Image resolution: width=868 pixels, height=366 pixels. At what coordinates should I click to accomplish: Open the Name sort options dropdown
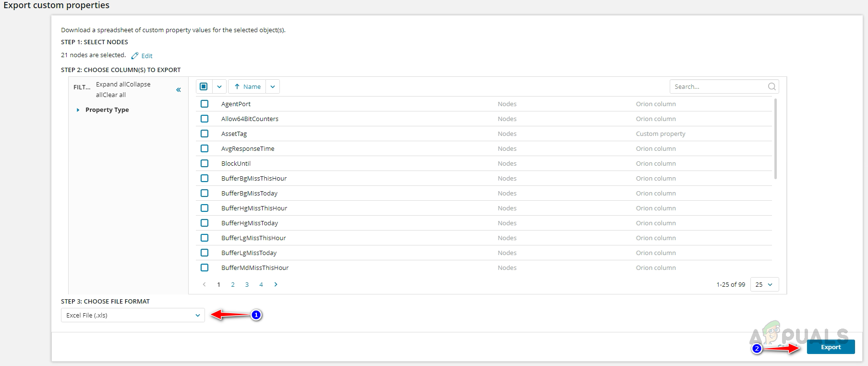click(x=273, y=86)
